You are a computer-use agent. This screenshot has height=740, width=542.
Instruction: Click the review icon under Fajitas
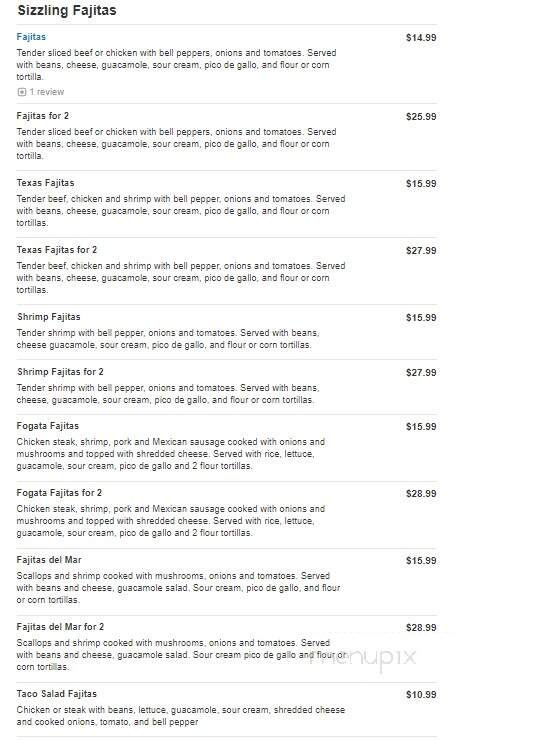click(22, 92)
